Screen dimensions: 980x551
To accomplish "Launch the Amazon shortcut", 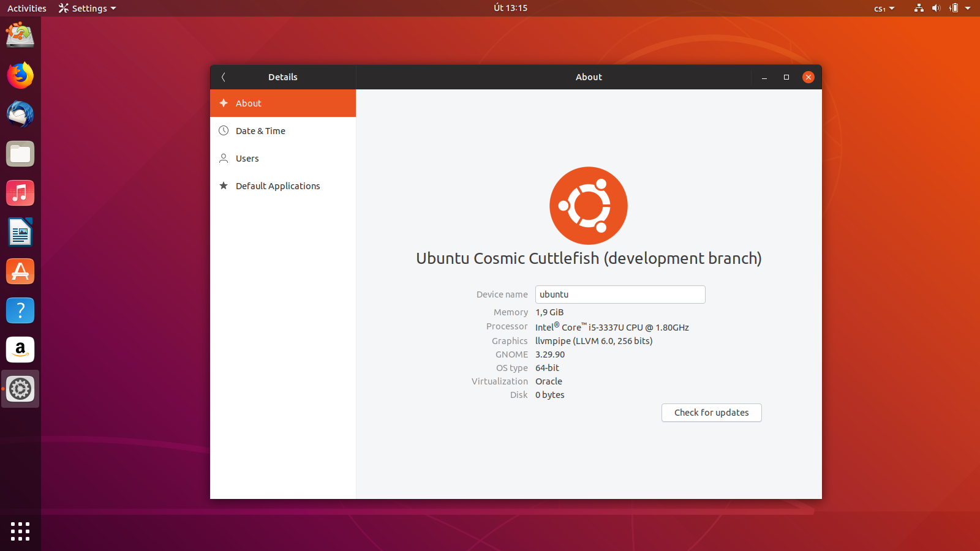I will point(20,350).
